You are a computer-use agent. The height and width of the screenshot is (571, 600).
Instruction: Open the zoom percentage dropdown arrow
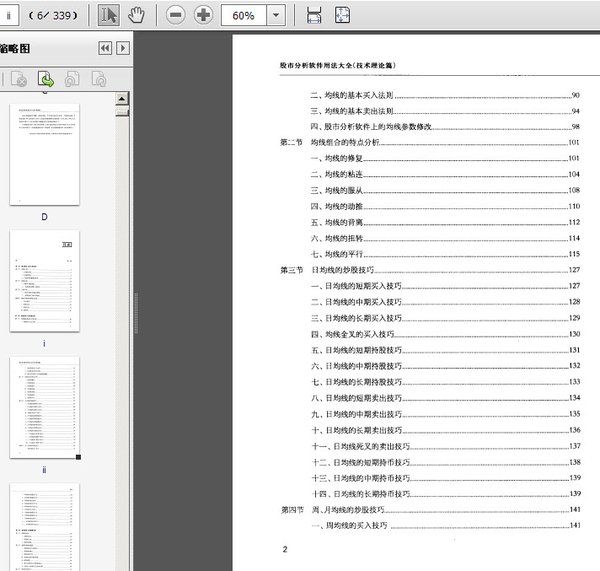point(276,15)
